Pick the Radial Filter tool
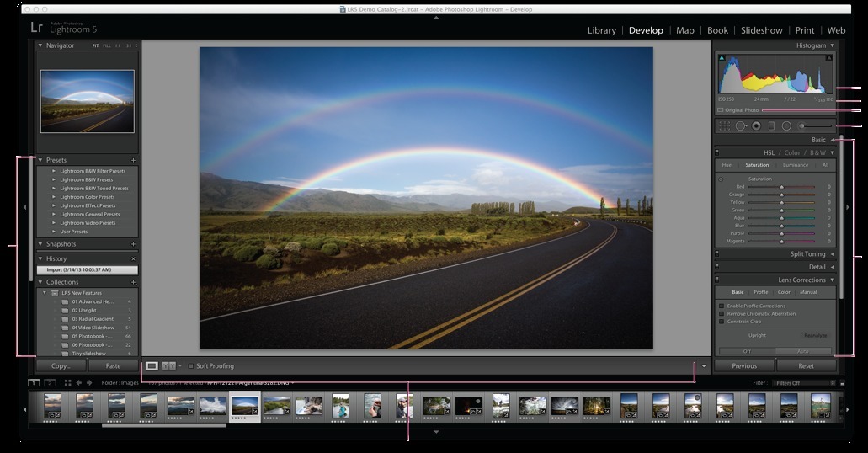868x453 pixels. pyautogui.click(x=786, y=125)
